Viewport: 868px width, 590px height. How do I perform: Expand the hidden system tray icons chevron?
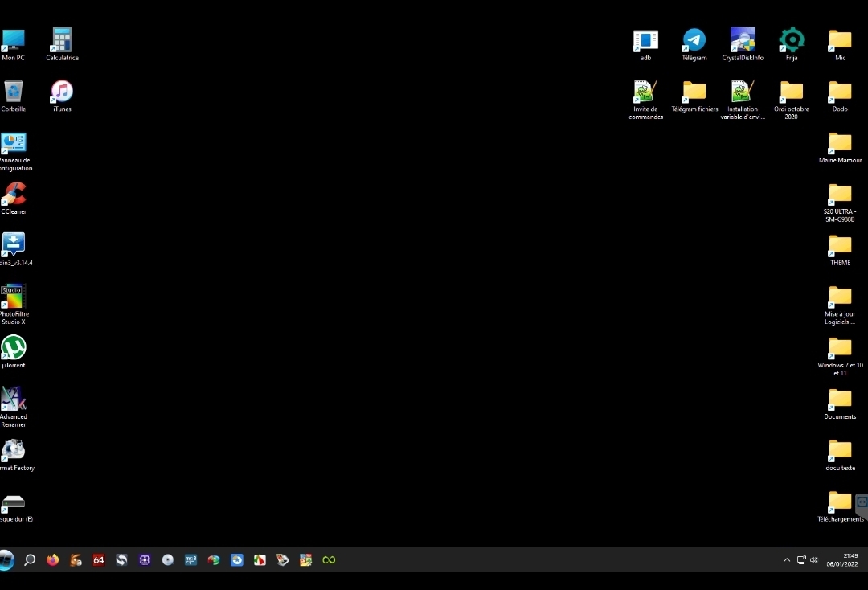click(x=787, y=560)
